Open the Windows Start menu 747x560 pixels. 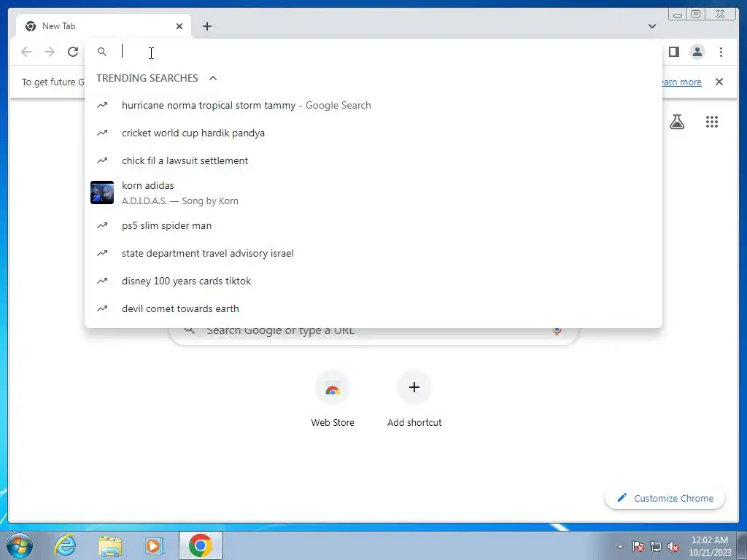click(19, 545)
